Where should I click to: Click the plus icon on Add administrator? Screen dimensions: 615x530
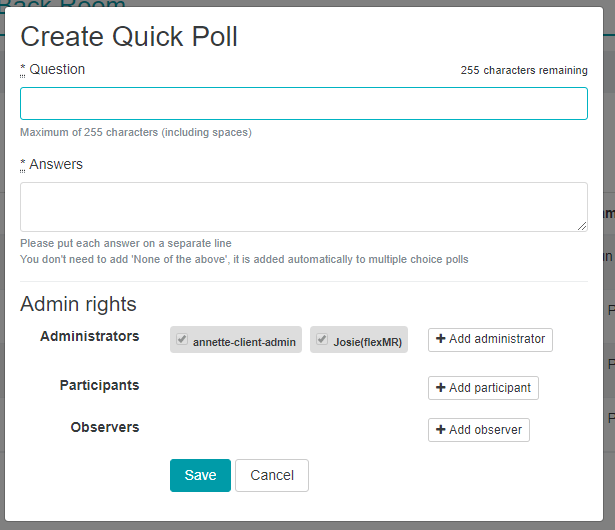click(440, 339)
